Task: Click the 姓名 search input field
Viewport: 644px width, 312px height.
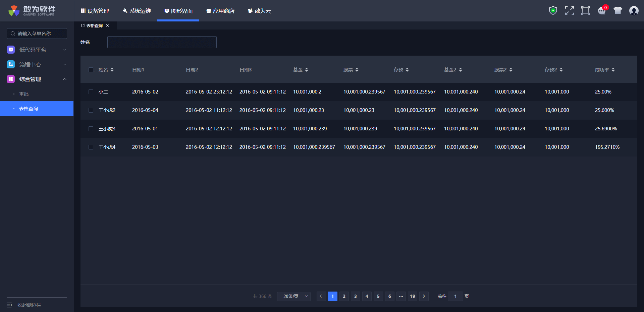Action: 162,42
